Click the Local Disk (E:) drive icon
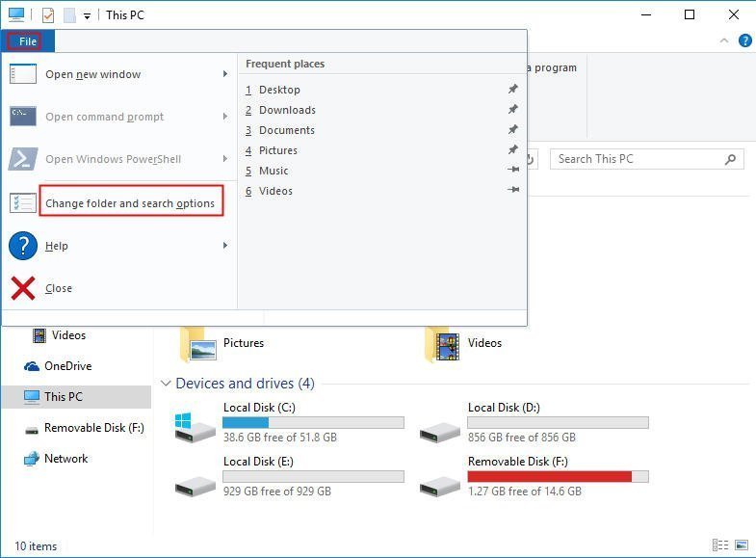 tap(195, 486)
